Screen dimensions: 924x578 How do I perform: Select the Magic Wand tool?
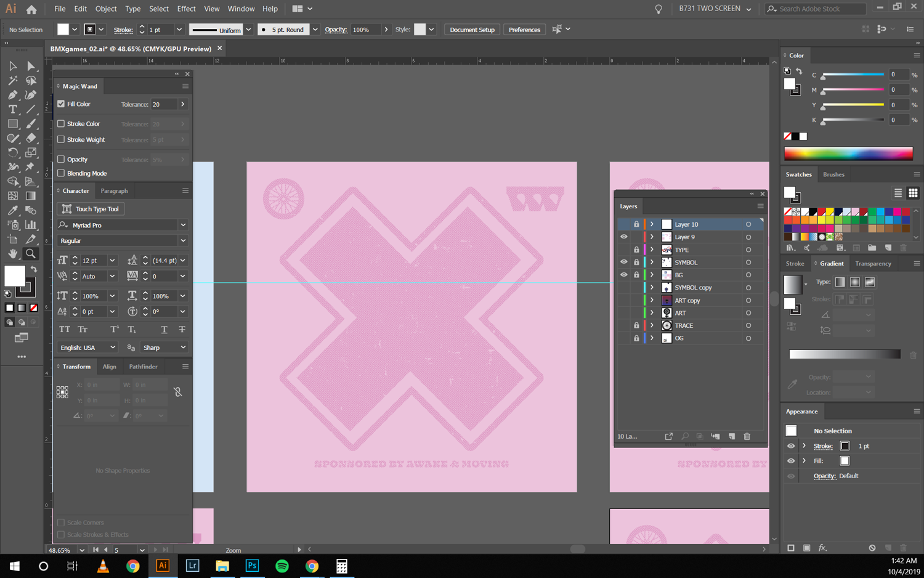coord(13,81)
